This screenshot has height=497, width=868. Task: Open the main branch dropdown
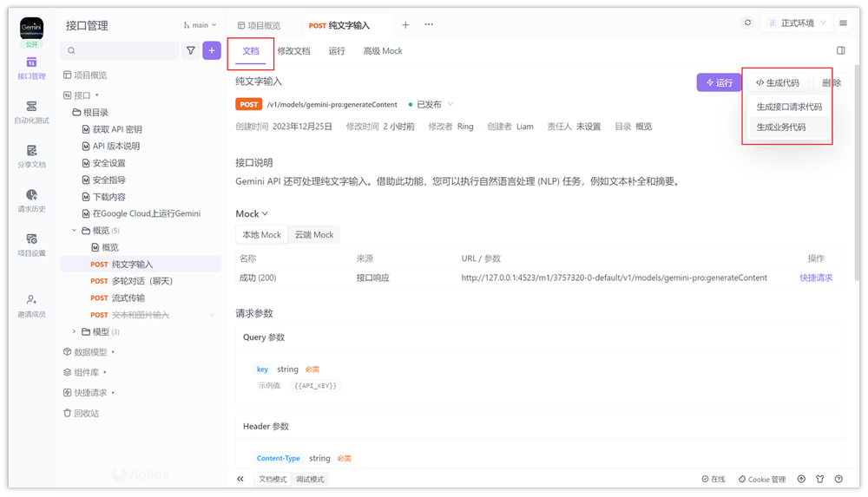(200, 25)
